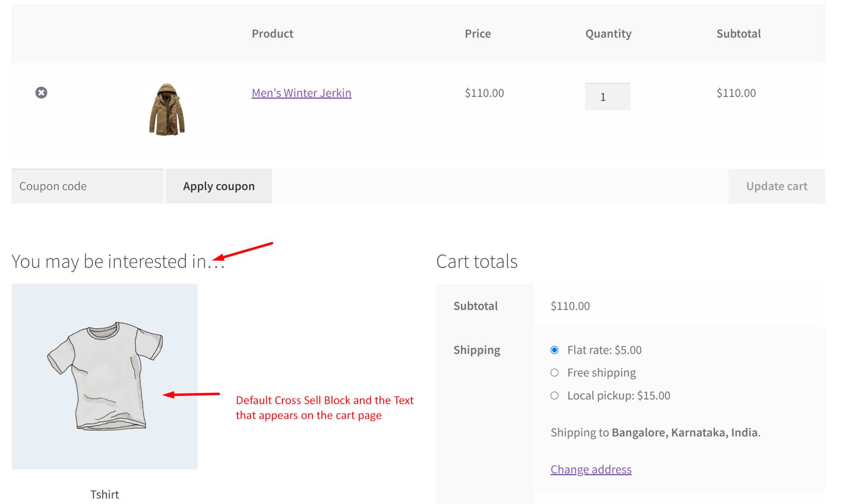Choose Free shipping
867x504 pixels.
coord(554,372)
